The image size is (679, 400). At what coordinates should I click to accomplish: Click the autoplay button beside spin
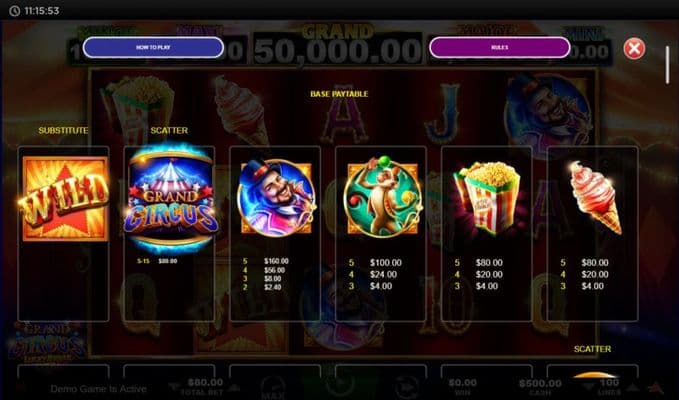[406, 387]
